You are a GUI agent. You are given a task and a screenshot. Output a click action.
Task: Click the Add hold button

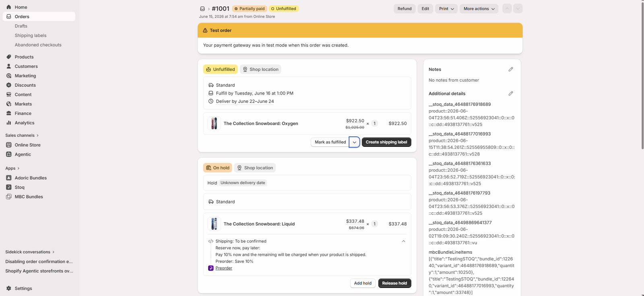click(x=363, y=283)
